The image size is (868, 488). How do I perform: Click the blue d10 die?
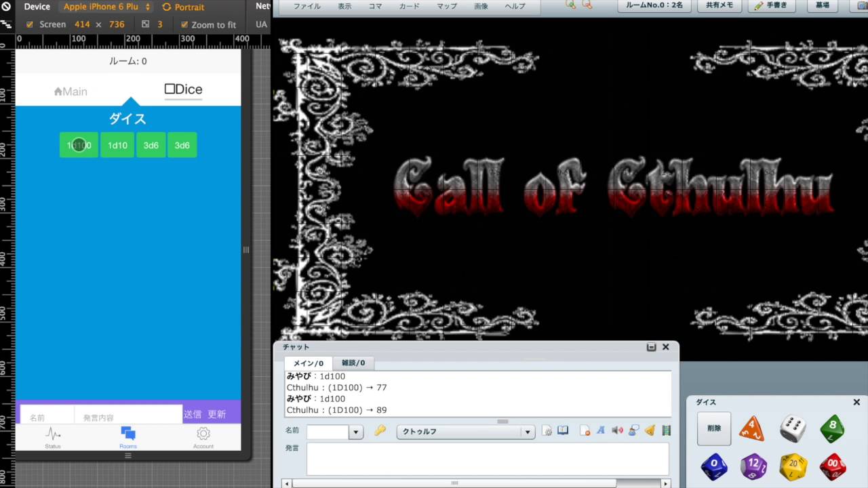tap(713, 466)
